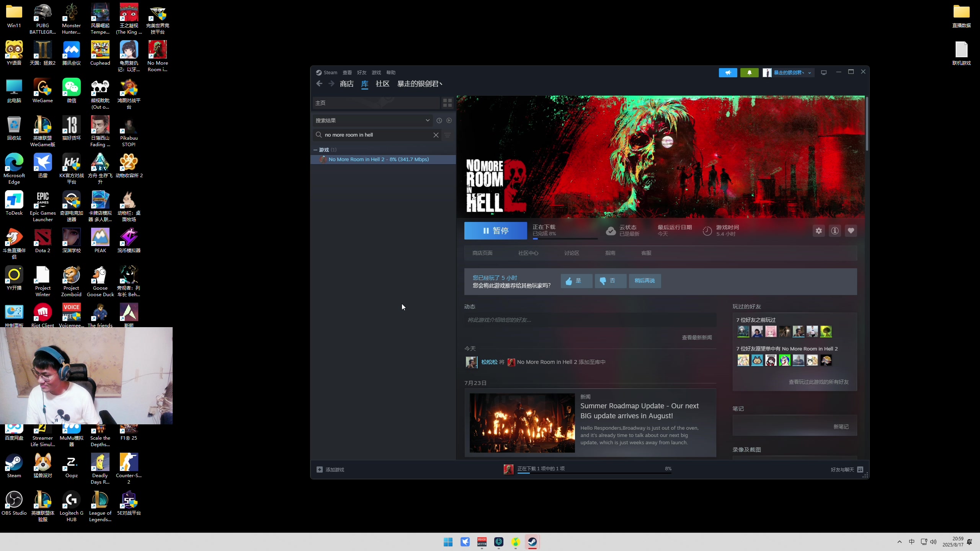Select Epic Games Launcher desktop icon
This screenshot has width=980, height=551.
click(42, 207)
